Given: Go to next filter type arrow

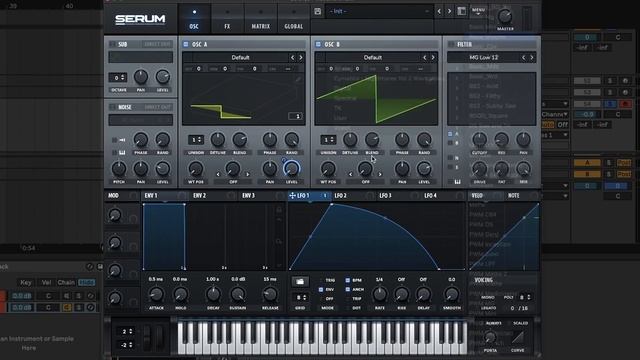Looking at the screenshot, I should tap(532, 58).
